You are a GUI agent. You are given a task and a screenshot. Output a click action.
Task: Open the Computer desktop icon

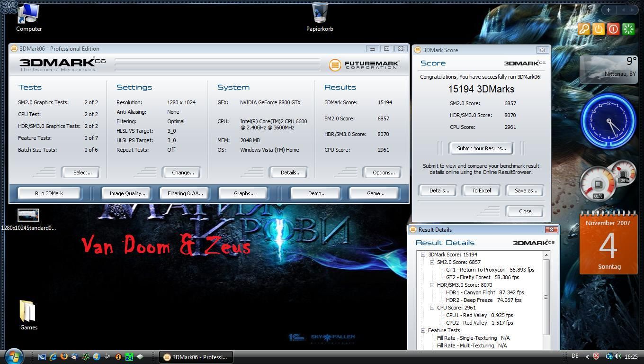(x=28, y=17)
